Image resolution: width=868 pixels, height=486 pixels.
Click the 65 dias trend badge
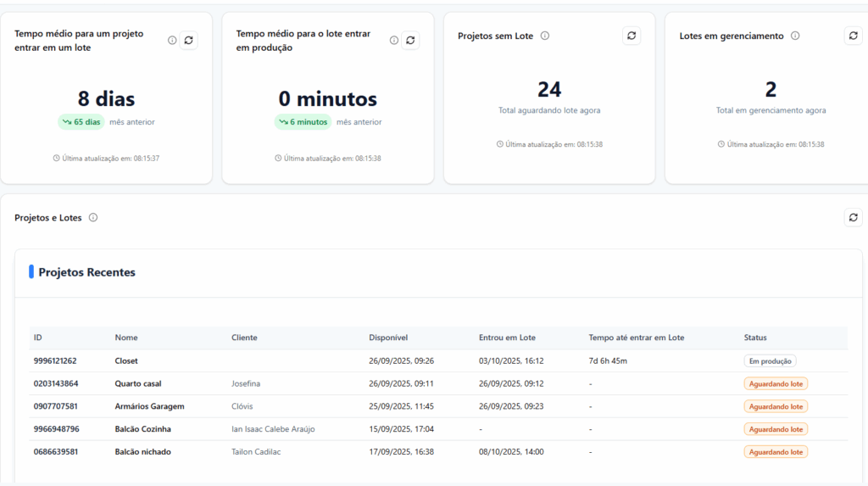tap(81, 122)
